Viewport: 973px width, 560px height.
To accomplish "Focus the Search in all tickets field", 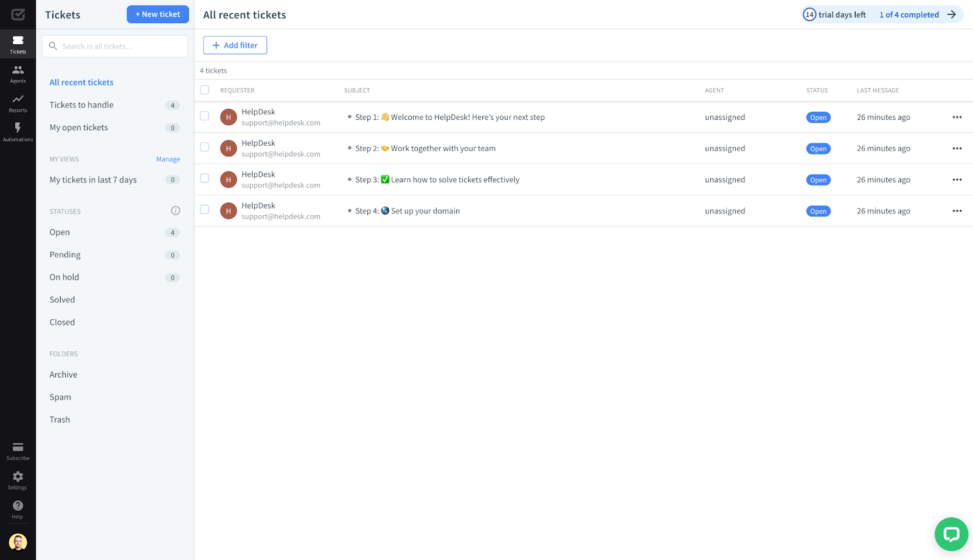I will 114,46.
